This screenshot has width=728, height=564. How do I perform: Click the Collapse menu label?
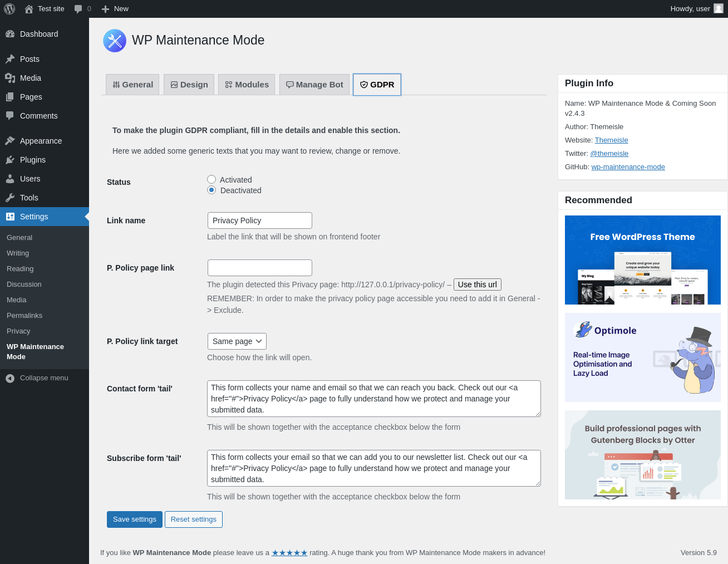pos(44,378)
